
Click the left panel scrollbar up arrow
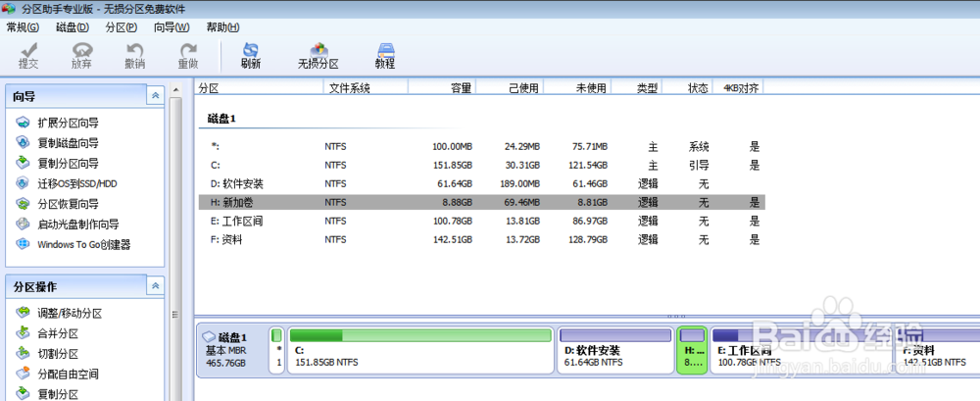coord(175,89)
